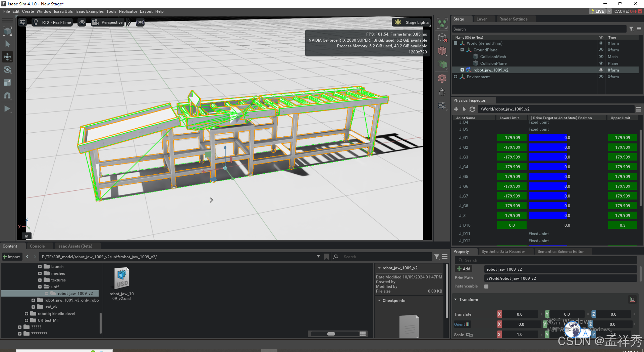Select the Rotate tool in left toolbar
Image resolution: width=644 pixels, height=352 pixels.
click(7, 70)
